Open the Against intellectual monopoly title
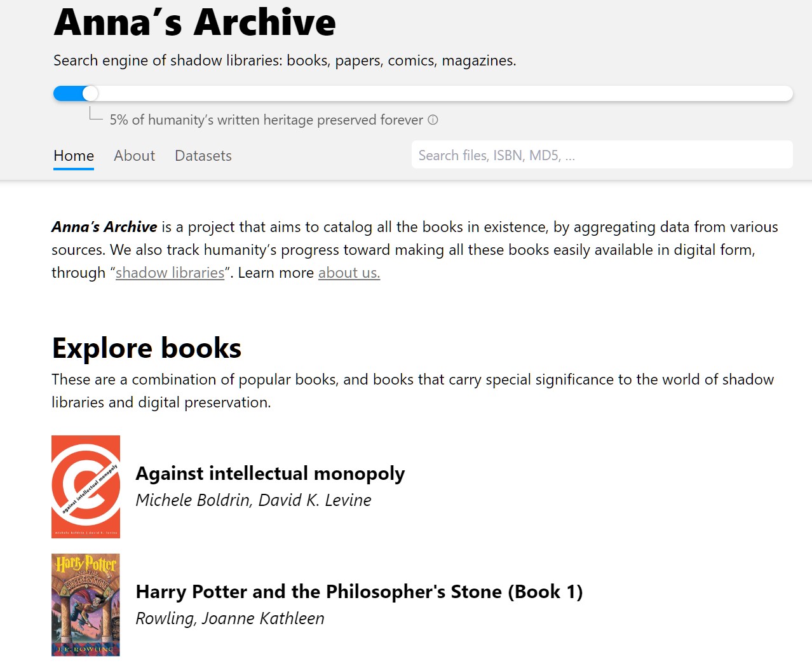The height and width of the screenshot is (668, 812). click(270, 474)
